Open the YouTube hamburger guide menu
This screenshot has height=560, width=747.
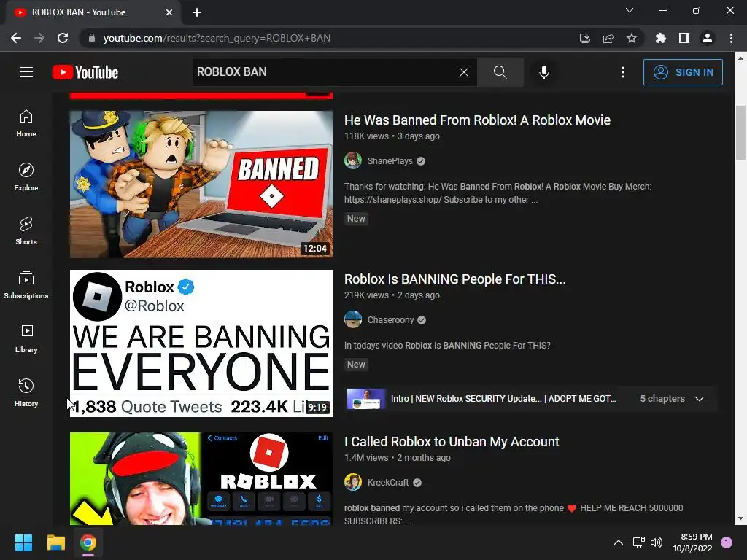[26, 72]
